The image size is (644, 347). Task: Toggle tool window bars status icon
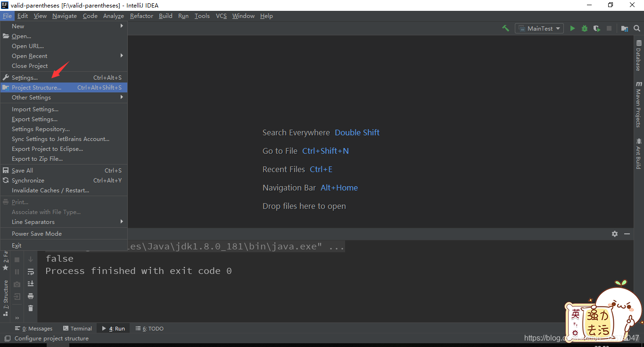(x=7, y=339)
